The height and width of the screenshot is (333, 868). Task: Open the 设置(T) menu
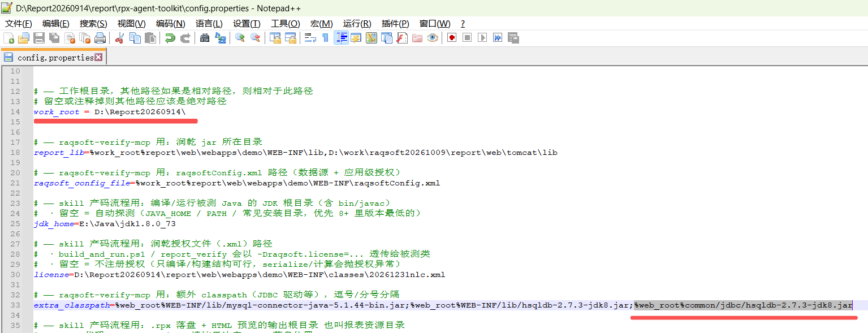(x=247, y=24)
